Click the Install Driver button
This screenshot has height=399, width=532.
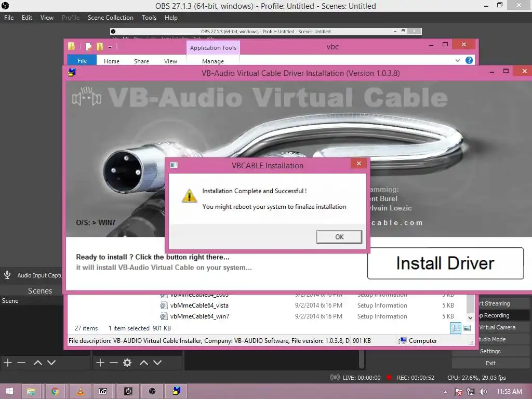pos(445,263)
